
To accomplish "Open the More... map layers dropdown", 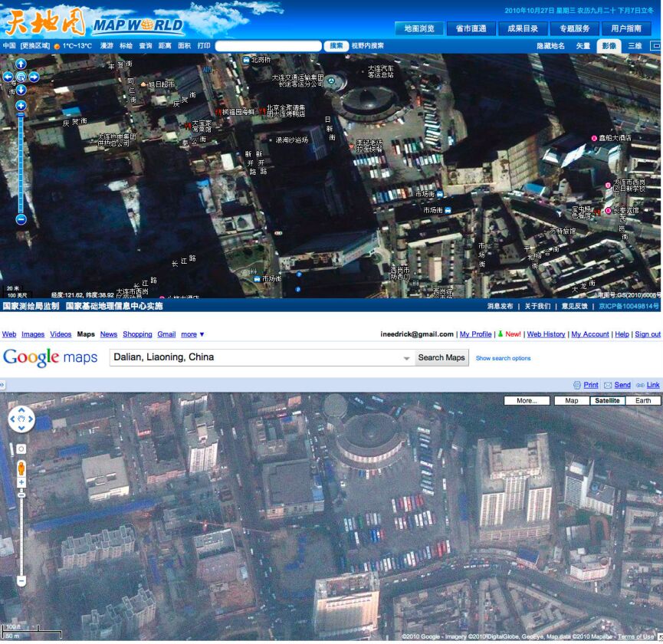I will pyautogui.click(x=527, y=400).
